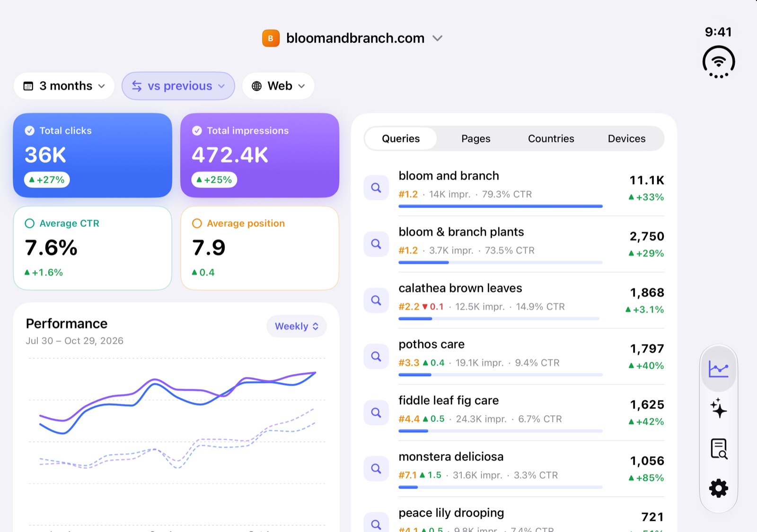Viewport: 757px width, 532px height.
Task: Click the Jul 30 – Oct 29, 2026 range
Action: [75, 341]
